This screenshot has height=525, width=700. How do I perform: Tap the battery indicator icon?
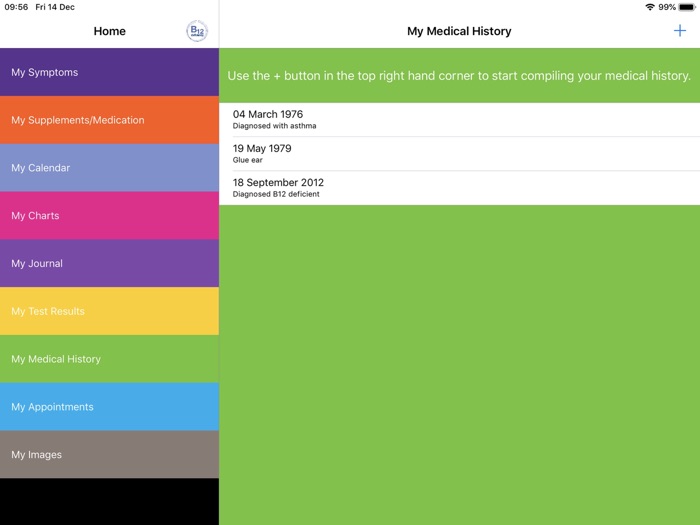[x=687, y=7]
